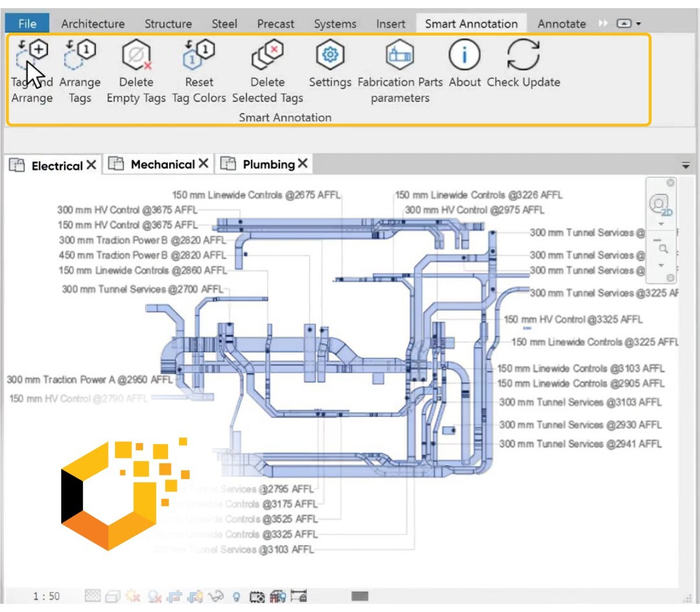Screen dimensions: 700x612
Task: Switch to the Mechanical view tab
Action: tap(162, 164)
